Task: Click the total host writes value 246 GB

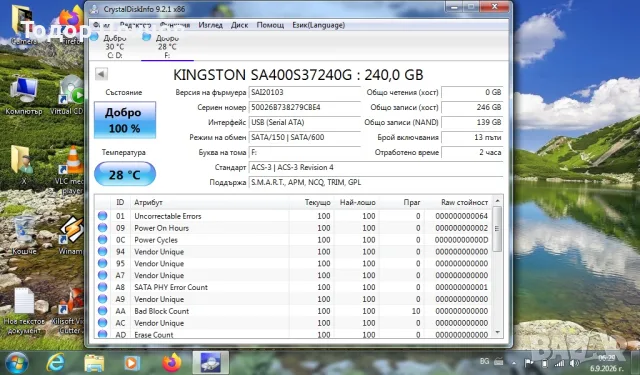Action: click(472, 107)
